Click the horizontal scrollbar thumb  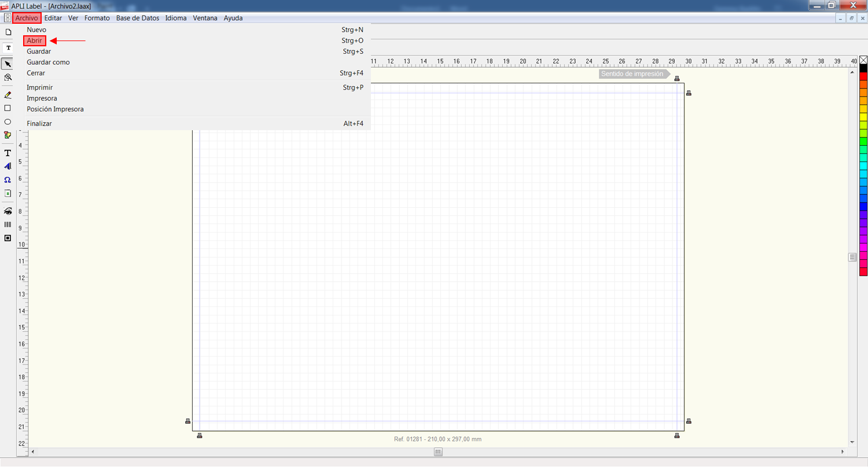(x=439, y=451)
